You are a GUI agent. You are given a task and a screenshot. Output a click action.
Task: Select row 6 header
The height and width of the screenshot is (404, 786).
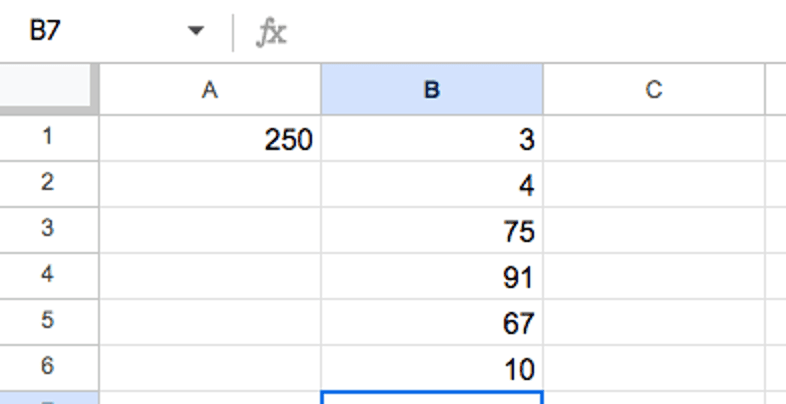click(49, 368)
